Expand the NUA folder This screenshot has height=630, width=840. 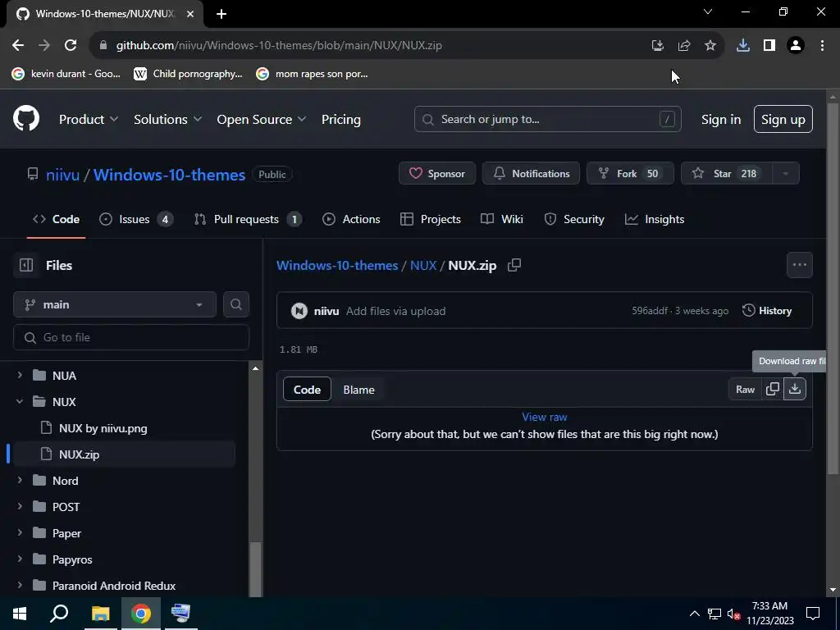(20, 375)
